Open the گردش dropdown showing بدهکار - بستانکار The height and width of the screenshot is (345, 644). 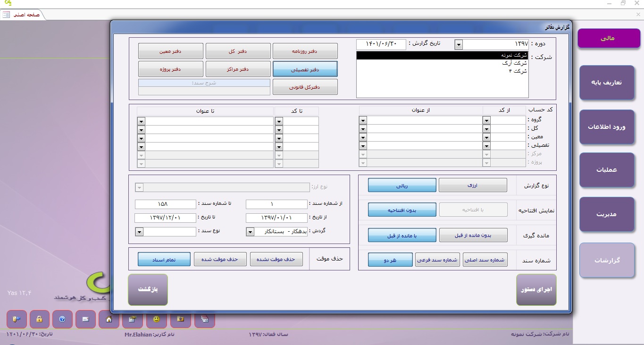(251, 232)
